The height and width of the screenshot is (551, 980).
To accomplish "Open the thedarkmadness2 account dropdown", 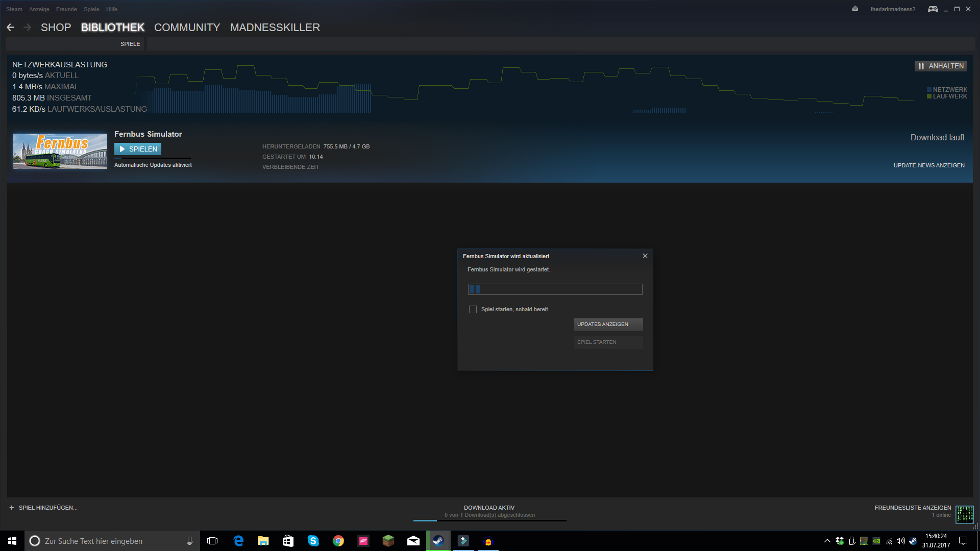I will (x=892, y=9).
